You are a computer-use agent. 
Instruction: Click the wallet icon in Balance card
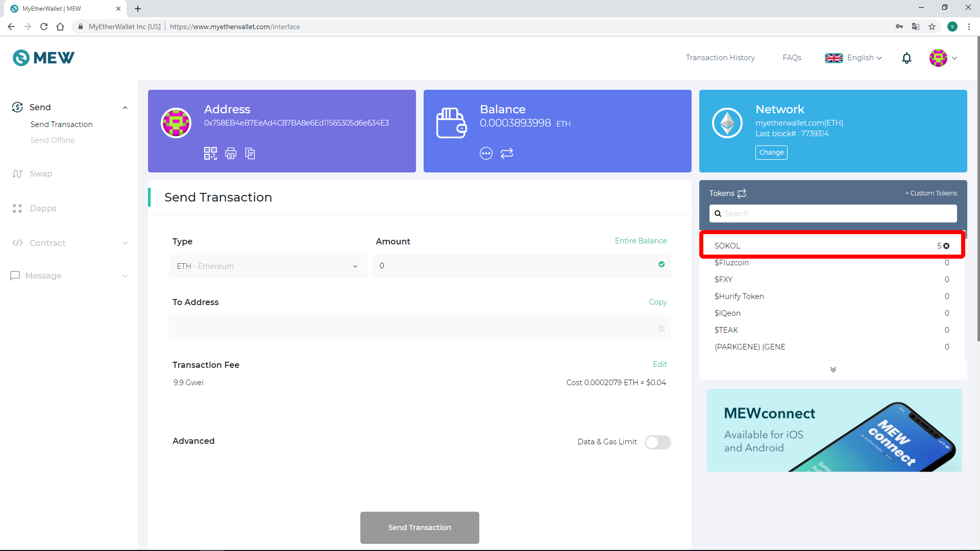[x=451, y=123]
